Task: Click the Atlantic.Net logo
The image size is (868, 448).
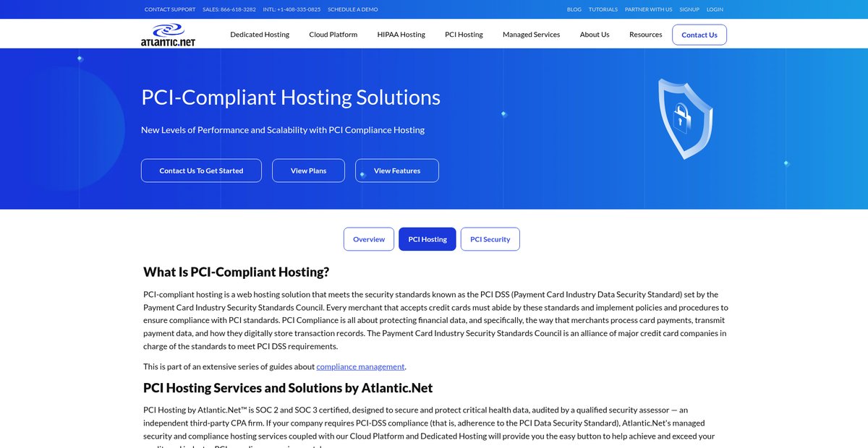Action: click(x=168, y=34)
